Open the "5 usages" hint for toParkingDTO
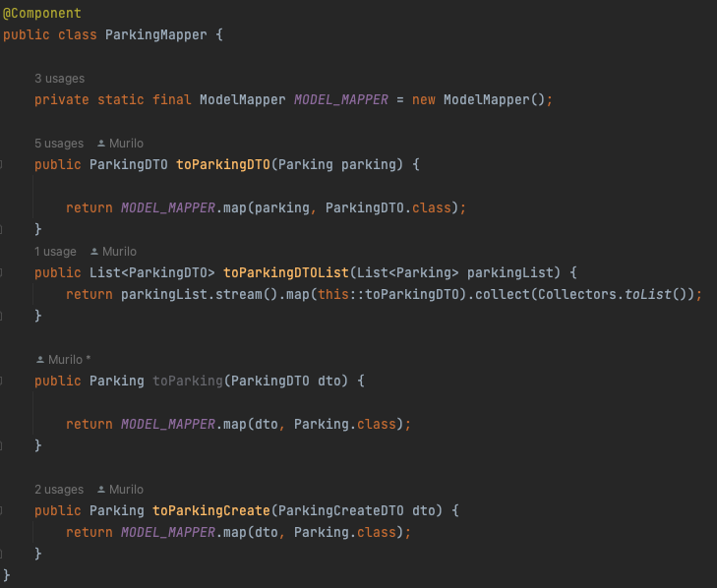The height and width of the screenshot is (588, 717). [59, 144]
